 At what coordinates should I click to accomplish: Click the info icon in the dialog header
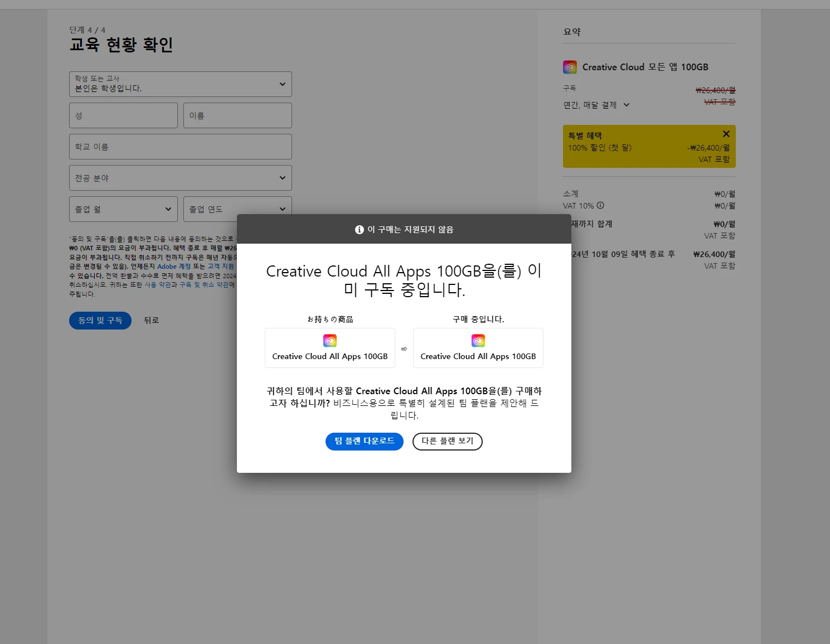coord(359,230)
